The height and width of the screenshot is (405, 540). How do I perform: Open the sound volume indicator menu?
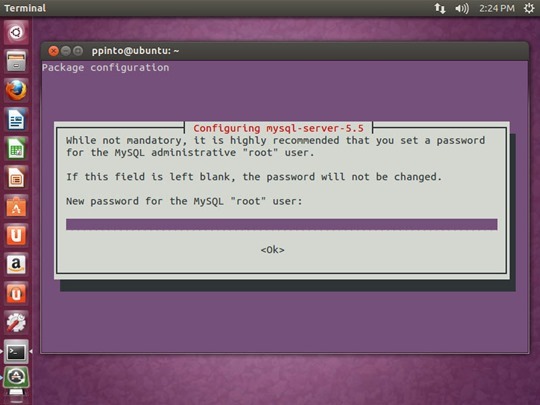coord(462,8)
